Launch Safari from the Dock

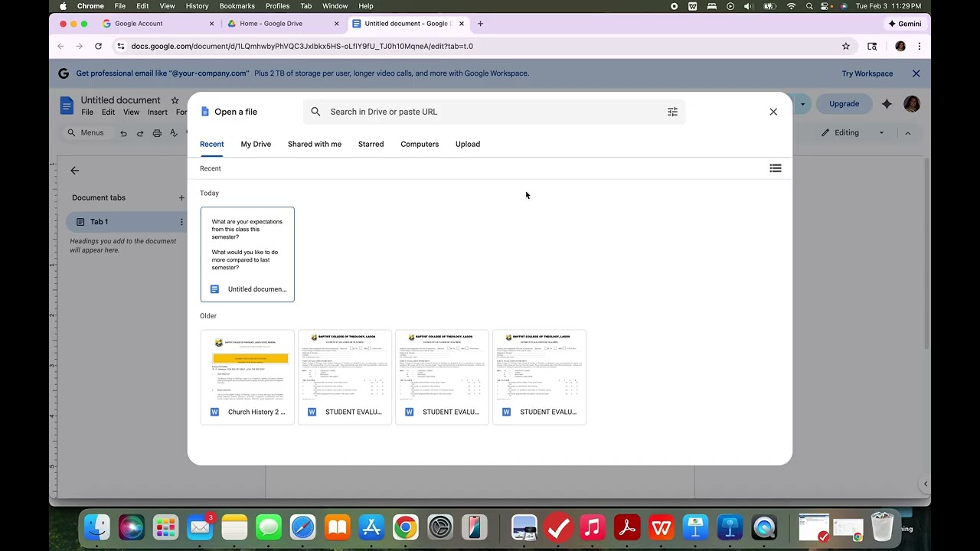(302, 527)
